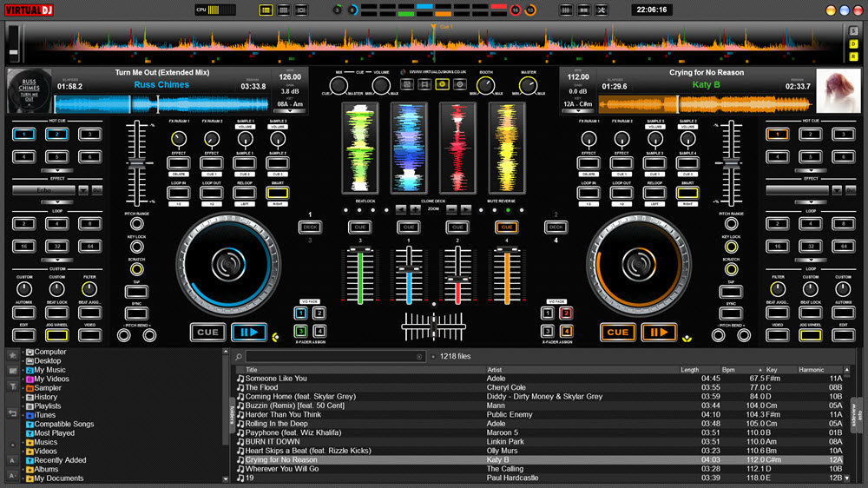
Task: Enable Automix on left deck
Action: tap(23, 313)
